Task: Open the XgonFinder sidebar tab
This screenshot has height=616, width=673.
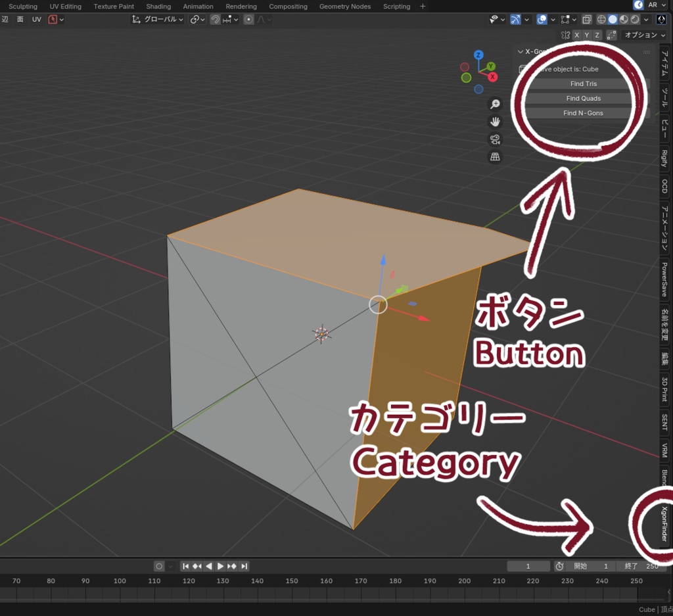Action: (x=664, y=524)
